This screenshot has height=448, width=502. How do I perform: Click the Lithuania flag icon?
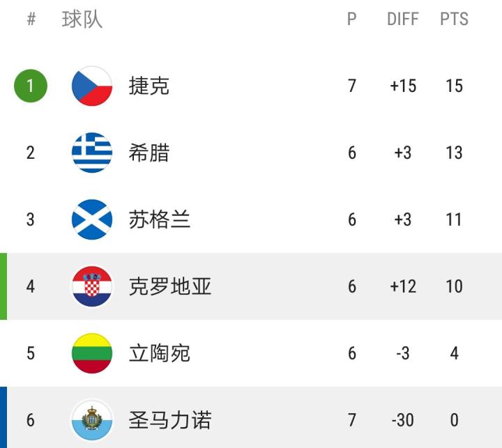pyautogui.click(x=92, y=353)
